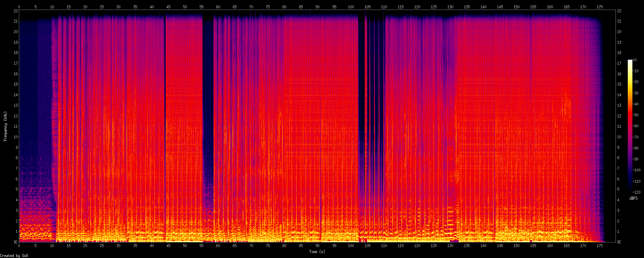Screen dimensions: 644x258
Task: Click the 'Frequency (kHz)' axis title
Action: click(5, 126)
